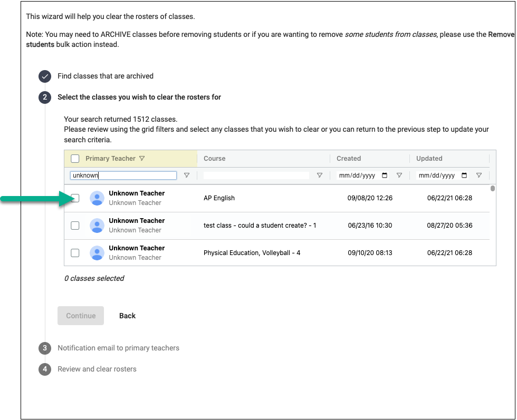Click the Primary Teacher filter text field
Screen dimensions: 517x420
(123, 175)
